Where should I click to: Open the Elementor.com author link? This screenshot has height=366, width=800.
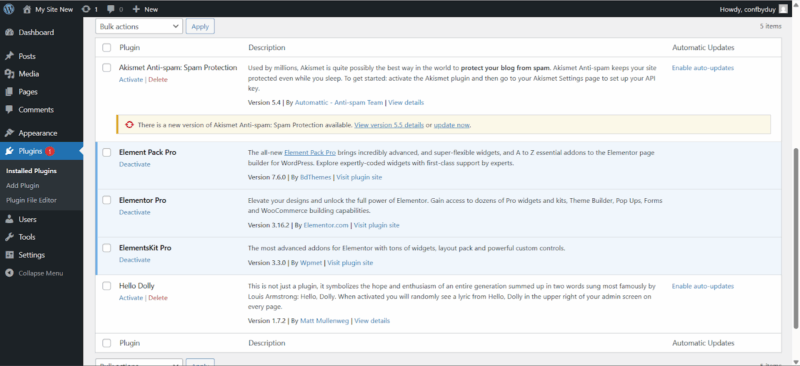tap(326, 225)
